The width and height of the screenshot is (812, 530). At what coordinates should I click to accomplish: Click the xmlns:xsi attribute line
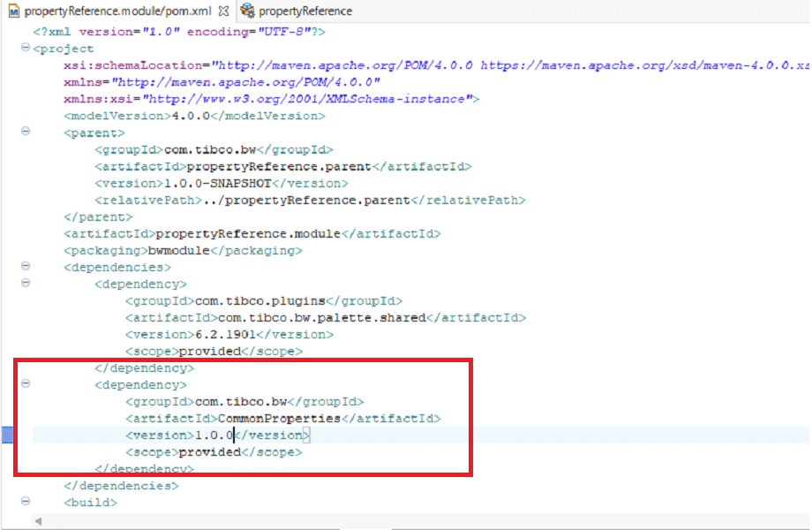(x=271, y=99)
